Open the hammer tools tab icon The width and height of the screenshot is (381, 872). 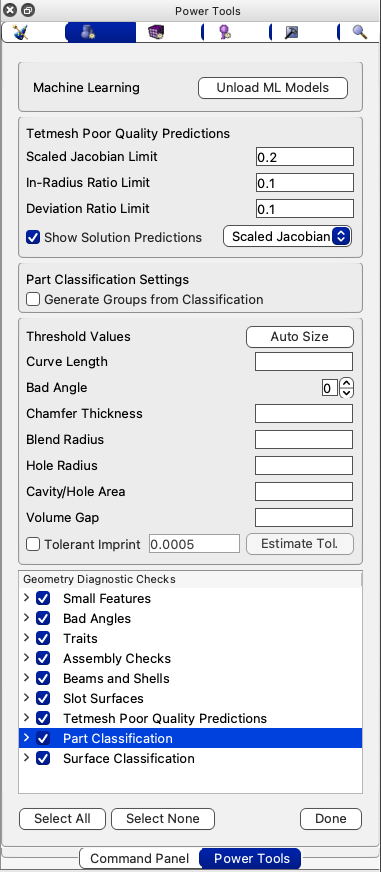[x=292, y=33]
